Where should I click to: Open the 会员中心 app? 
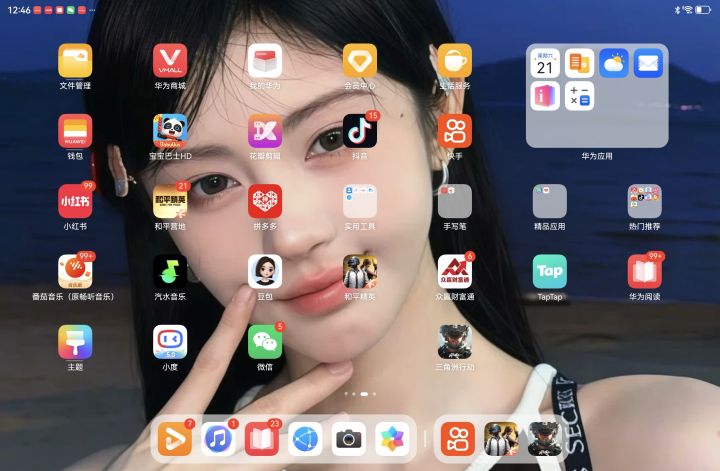pos(360,61)
